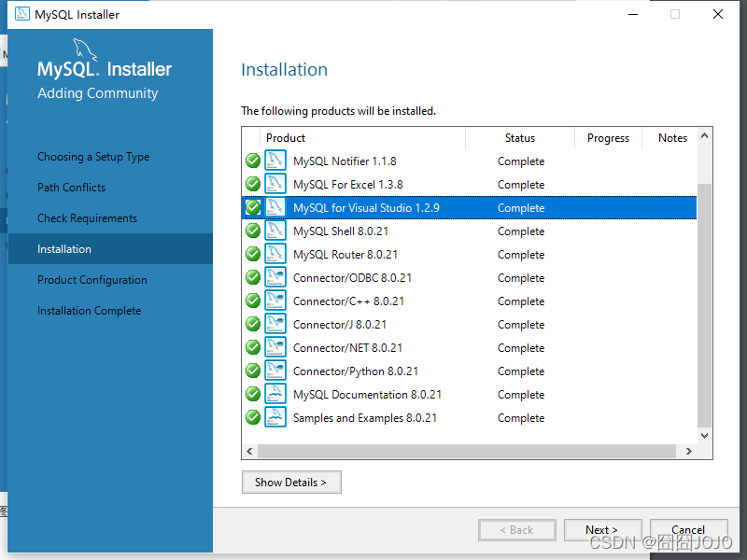Click the Progress column header
The width and height of the screenshot is (747, 560).
pyautogui.click(x=609, y=138)
